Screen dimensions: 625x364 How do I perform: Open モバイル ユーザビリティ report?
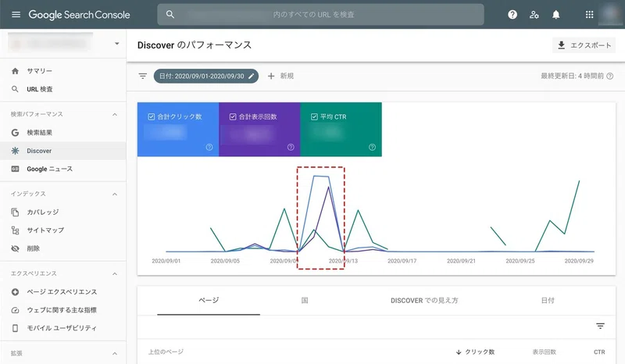(x=63, y=328)
